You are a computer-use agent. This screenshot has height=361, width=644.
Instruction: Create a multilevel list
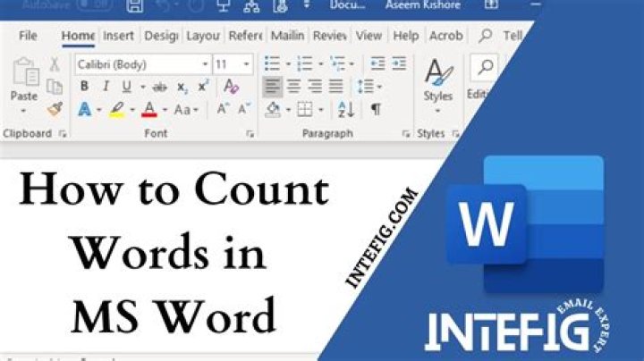(337, 63)
